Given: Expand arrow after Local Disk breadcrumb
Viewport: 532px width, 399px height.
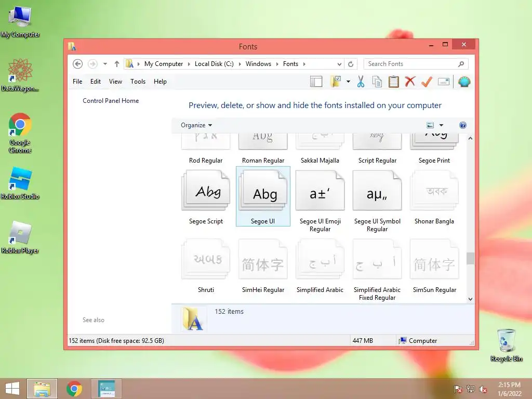Looking at the screenshot, I should (x=240, y=64).
